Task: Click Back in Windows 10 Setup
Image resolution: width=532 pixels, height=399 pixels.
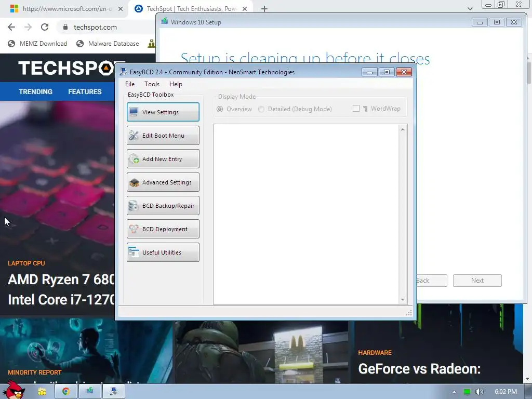Action: tap(432, 281)
